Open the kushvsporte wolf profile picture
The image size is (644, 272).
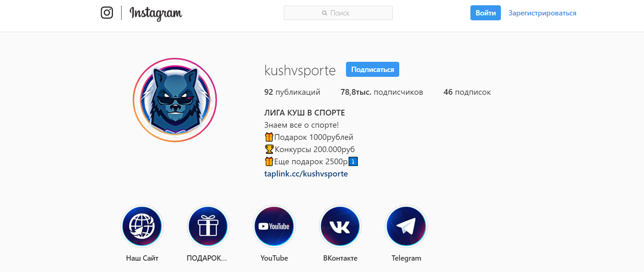175,100
